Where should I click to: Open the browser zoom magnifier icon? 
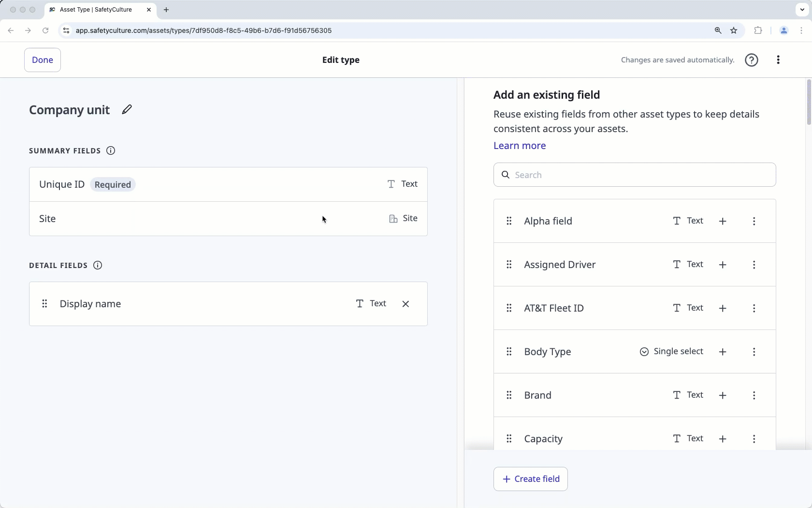point(718,30)
